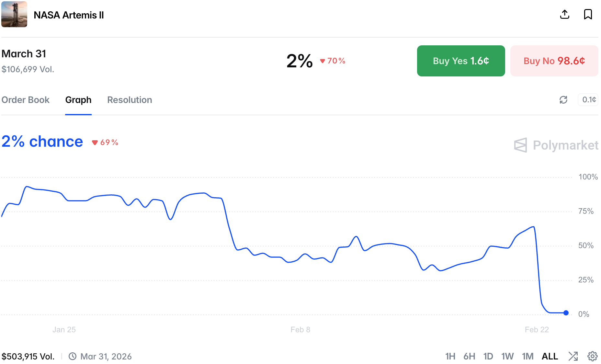Switch chart to 1W range
The image size is (601, 364).
point(507,357)
